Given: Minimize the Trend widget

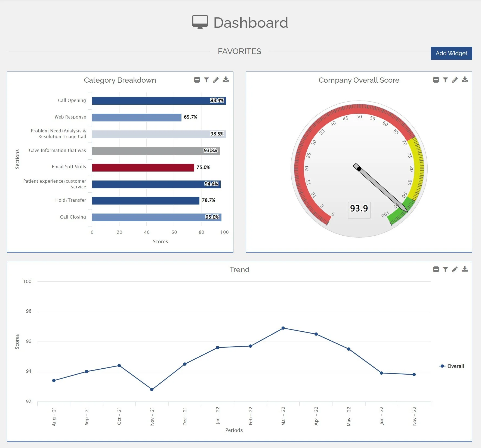Looking at the screenshot, I should coord(436,269).
